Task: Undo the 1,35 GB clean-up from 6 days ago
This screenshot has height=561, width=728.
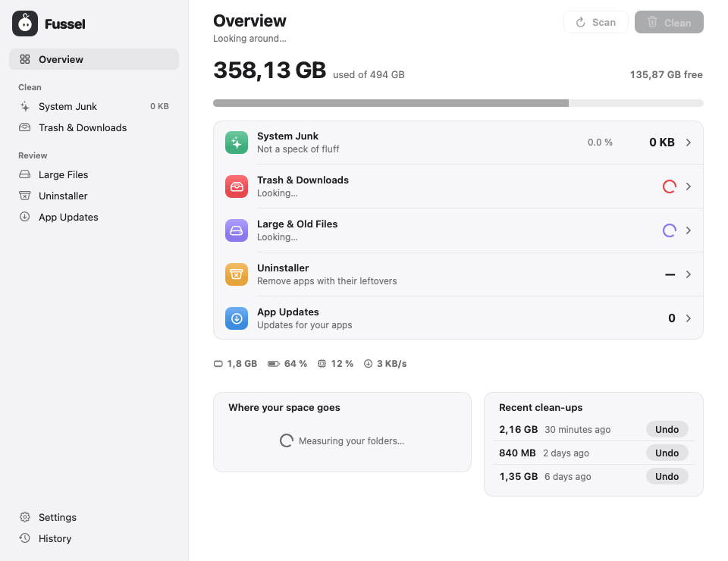Action: pos(667,477)
